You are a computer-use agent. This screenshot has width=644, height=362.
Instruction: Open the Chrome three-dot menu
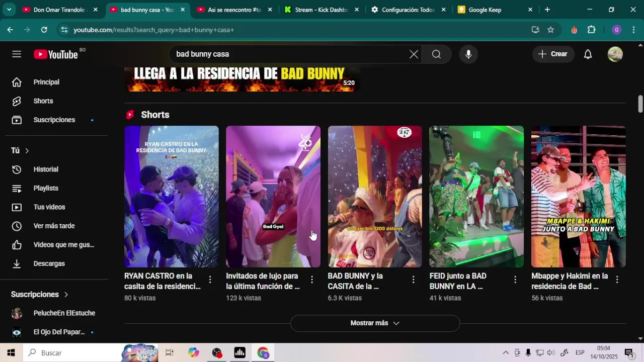coord(633,30)
